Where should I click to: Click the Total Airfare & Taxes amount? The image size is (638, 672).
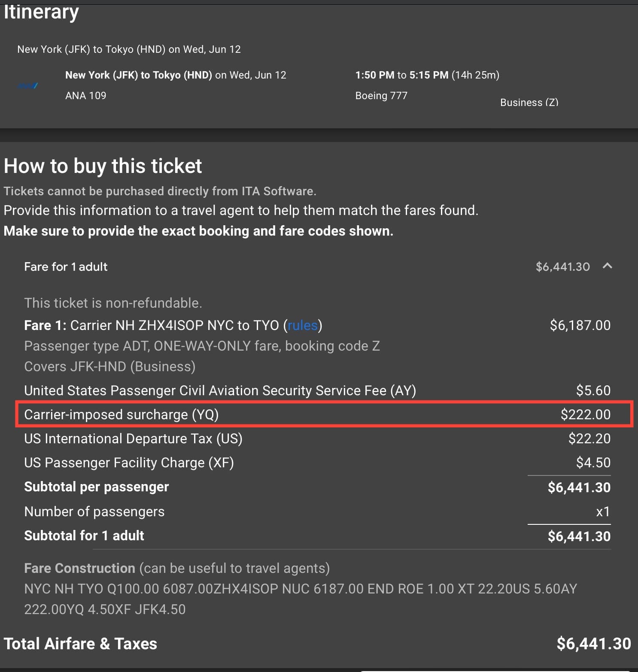(593, 644)
